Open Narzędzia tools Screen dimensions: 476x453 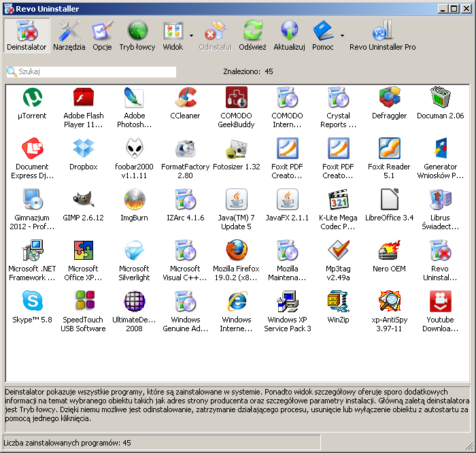(69, 35)
